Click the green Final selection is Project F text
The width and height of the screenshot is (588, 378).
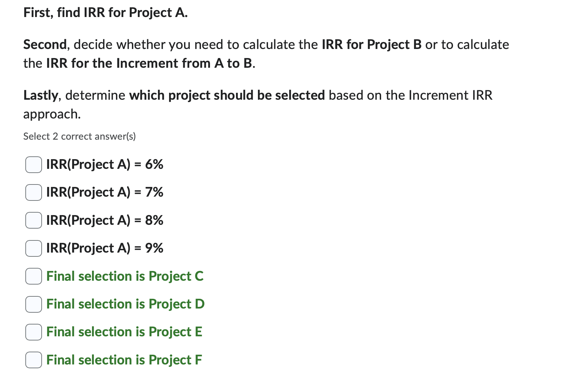point(124,360)
